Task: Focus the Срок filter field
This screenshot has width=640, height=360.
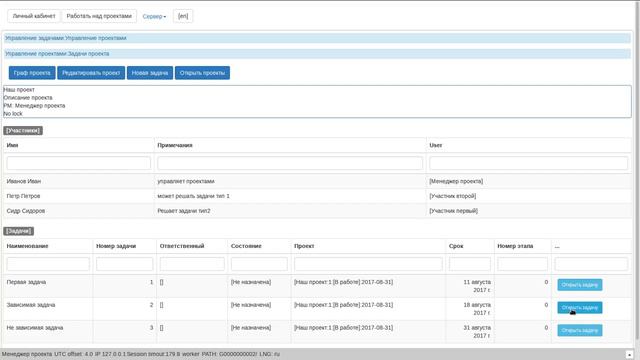Action: [470, 264]
